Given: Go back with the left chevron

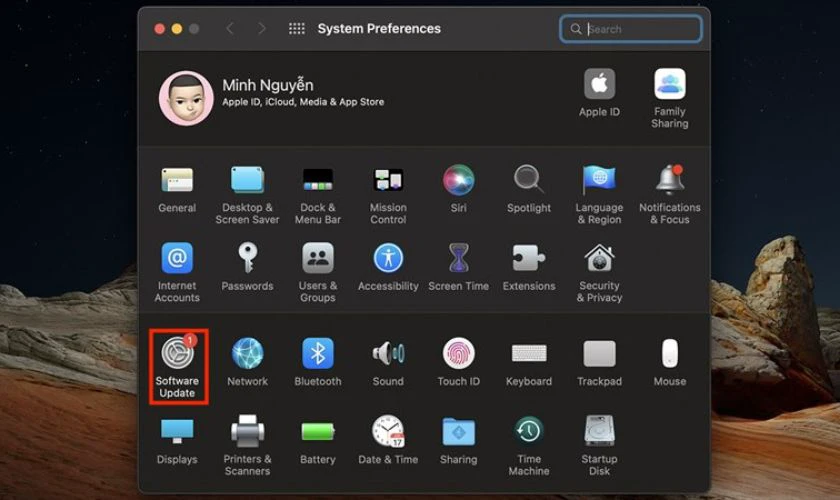Looking at the screenshot, I should 230,28.
